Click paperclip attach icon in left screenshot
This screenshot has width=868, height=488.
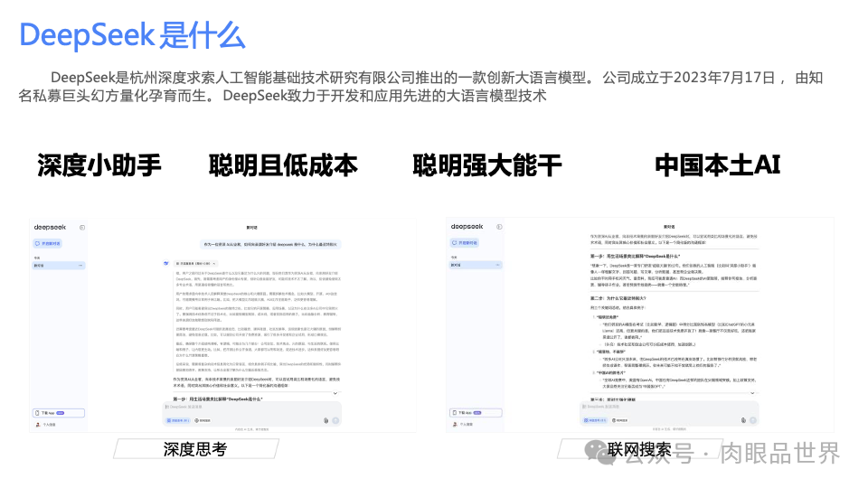click(x=326, y=420)
